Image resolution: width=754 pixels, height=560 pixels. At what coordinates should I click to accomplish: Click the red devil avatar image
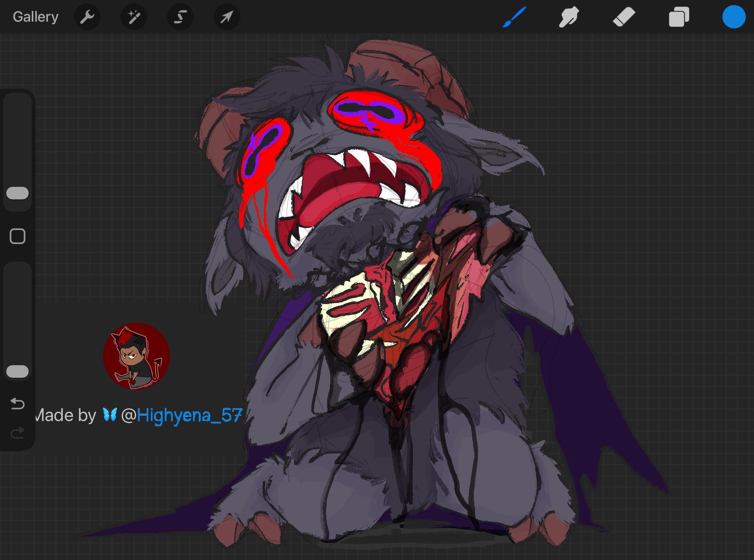click(136, 356)
